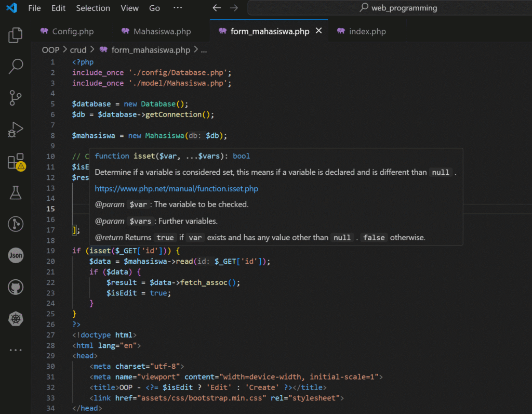The height and width of the screenshot is (414, 532).
Task: Open the GitHub view in activity bar
Action: (x=16, y=287)
